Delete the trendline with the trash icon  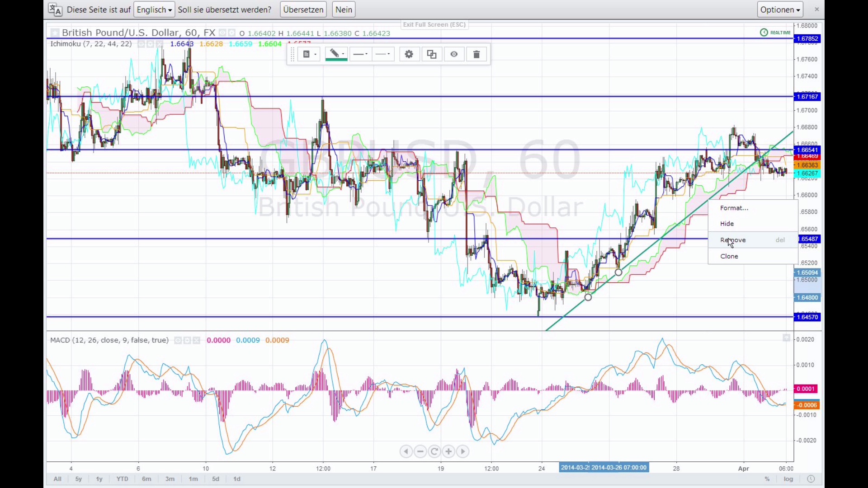tap(476, 55)
